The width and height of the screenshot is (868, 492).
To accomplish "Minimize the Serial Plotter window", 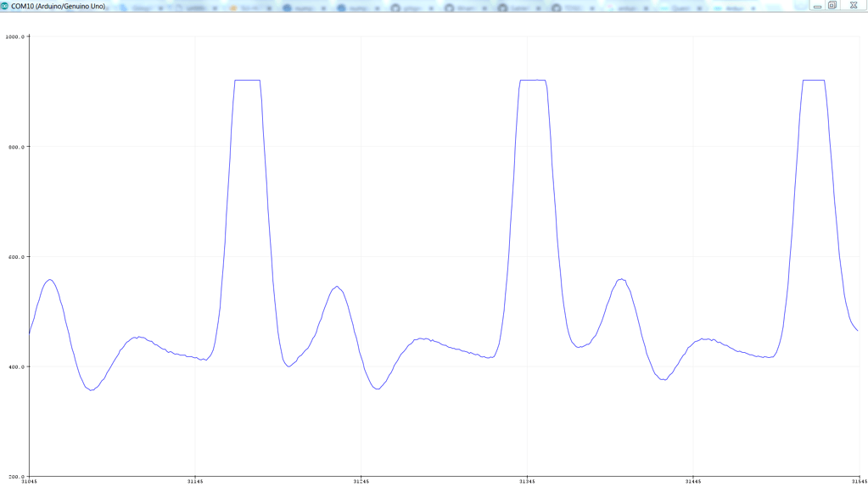I will pos(816,6).
